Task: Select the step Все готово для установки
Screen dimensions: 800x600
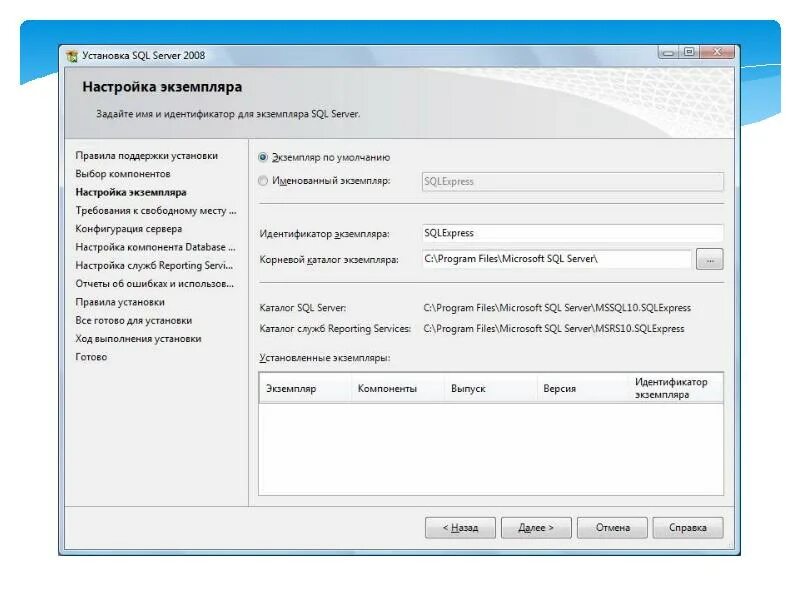Action: [134, 320]
